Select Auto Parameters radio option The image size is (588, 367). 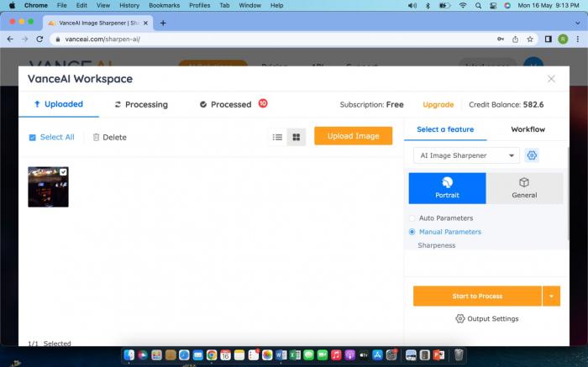tap(412, 218)
